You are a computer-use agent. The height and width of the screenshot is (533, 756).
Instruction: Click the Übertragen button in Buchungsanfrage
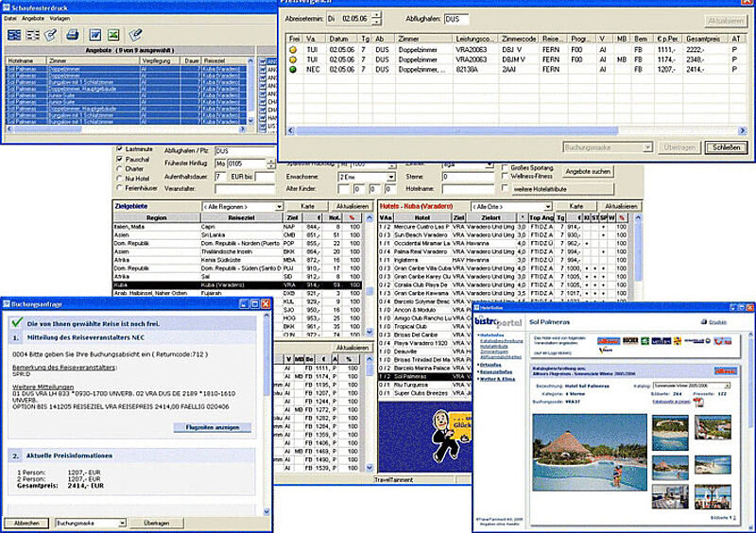[x=156, y=523]
